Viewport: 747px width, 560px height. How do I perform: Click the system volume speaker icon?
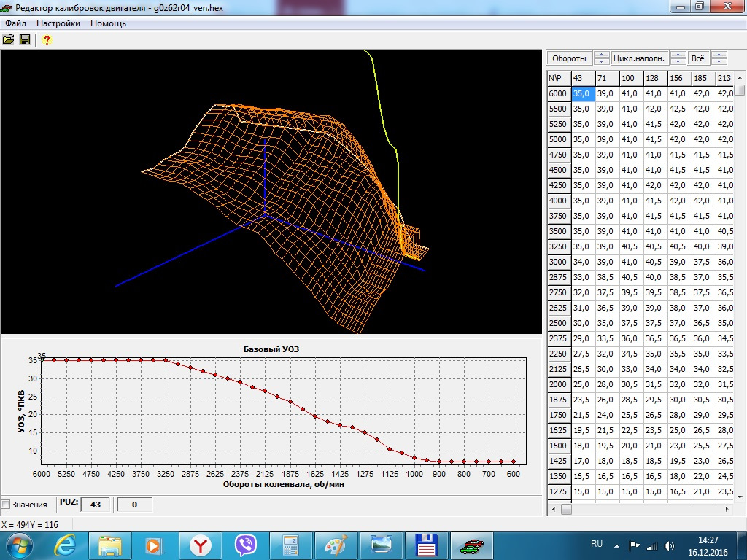point(668,545)
